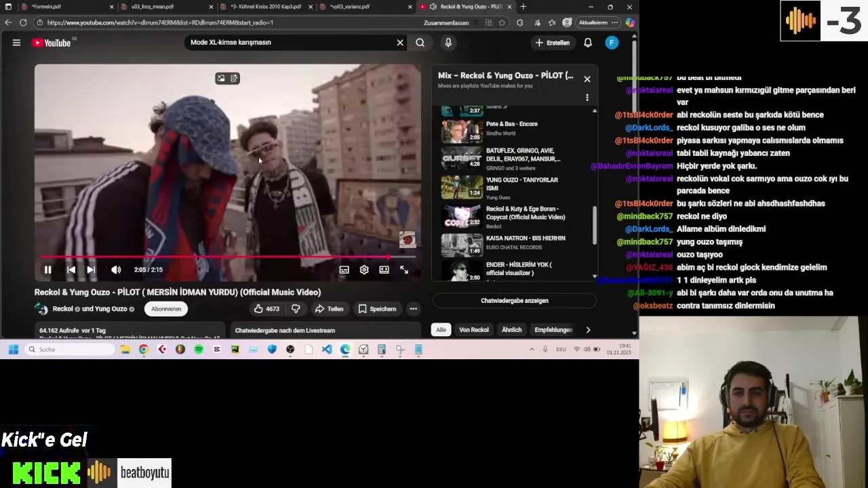This screenshot has height=488, width=868.
Task: Open Visual Studio Code from taskbar
Action: (327, 350)
